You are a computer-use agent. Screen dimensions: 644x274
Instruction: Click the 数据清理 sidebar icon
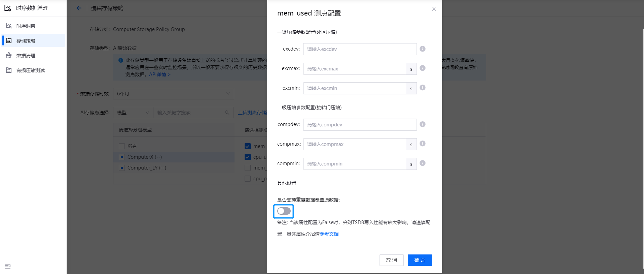coord(9,55)
